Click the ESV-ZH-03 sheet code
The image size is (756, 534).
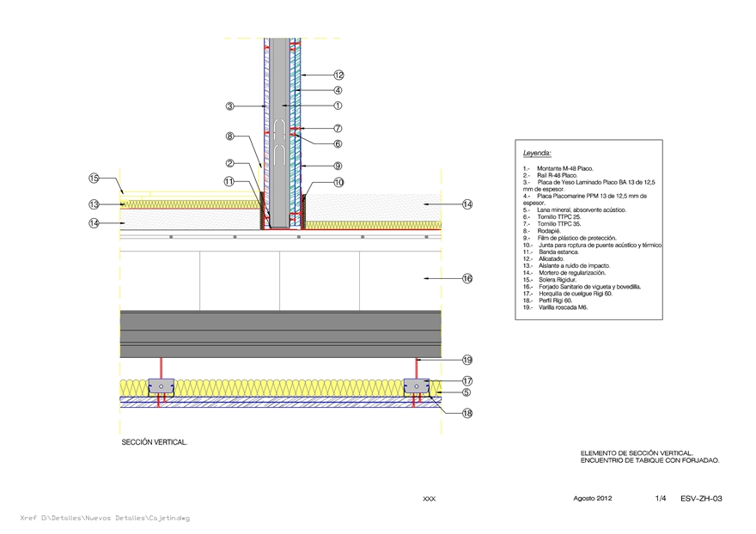tap(700, 498)
